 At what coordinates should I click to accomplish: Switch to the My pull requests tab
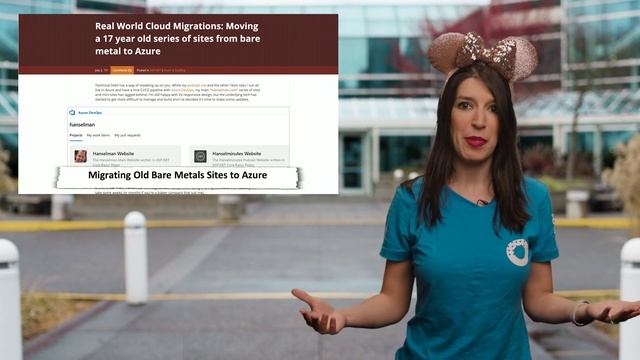(127, 135)
